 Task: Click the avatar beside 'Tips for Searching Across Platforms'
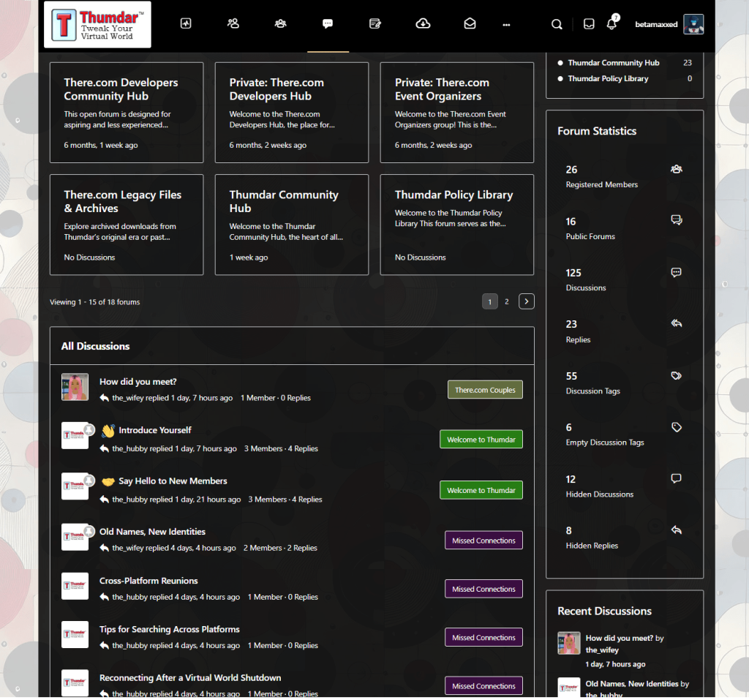click(75, 635)
